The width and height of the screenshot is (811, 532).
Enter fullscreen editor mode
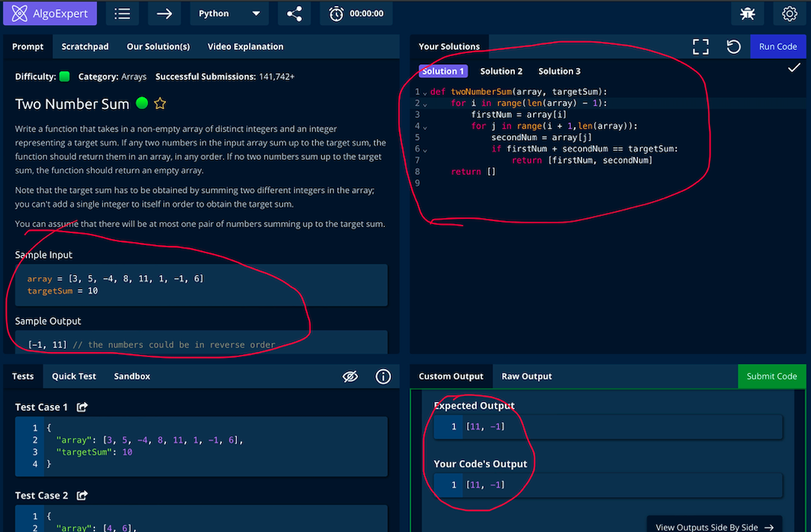pos(700,46)
